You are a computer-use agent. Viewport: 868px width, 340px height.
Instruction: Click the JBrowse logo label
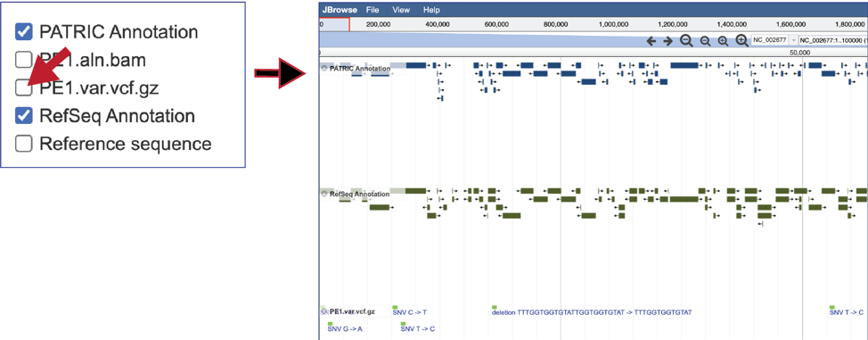pyautogui.click(x=340, y=10)
